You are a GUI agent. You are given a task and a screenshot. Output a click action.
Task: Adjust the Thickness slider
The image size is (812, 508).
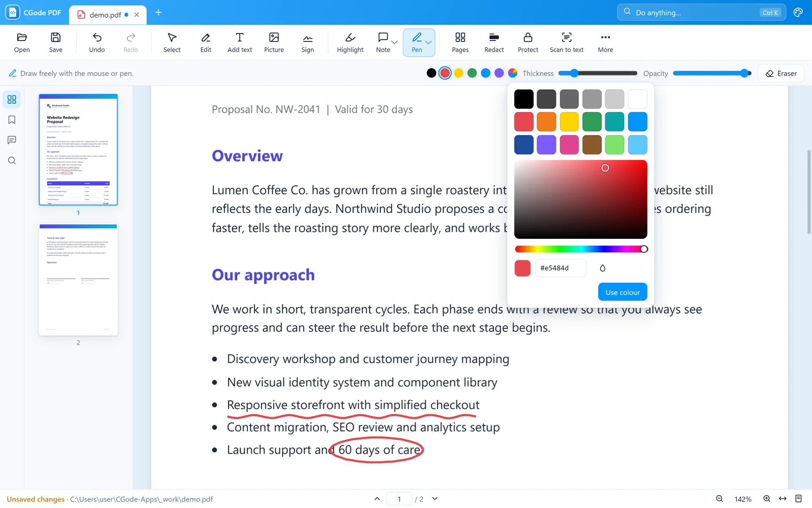(x=598, y=73)
